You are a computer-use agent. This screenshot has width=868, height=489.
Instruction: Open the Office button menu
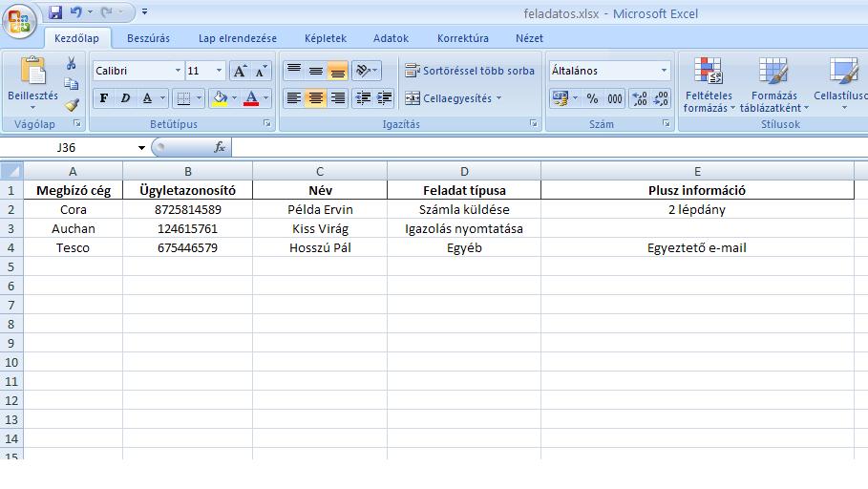[19, 21]
